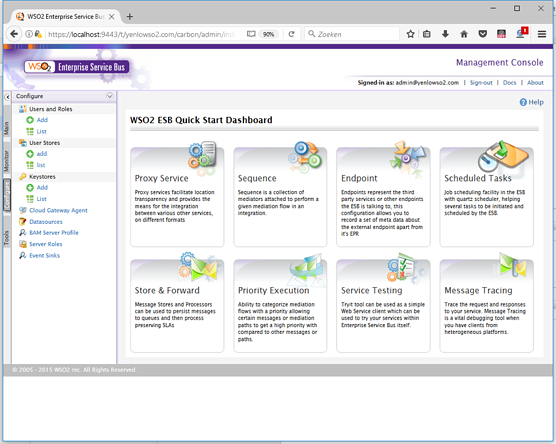Viewport: 556px width, 444px height.
Task: Click the BAM Server Profile icon
Action: (23, 232)
